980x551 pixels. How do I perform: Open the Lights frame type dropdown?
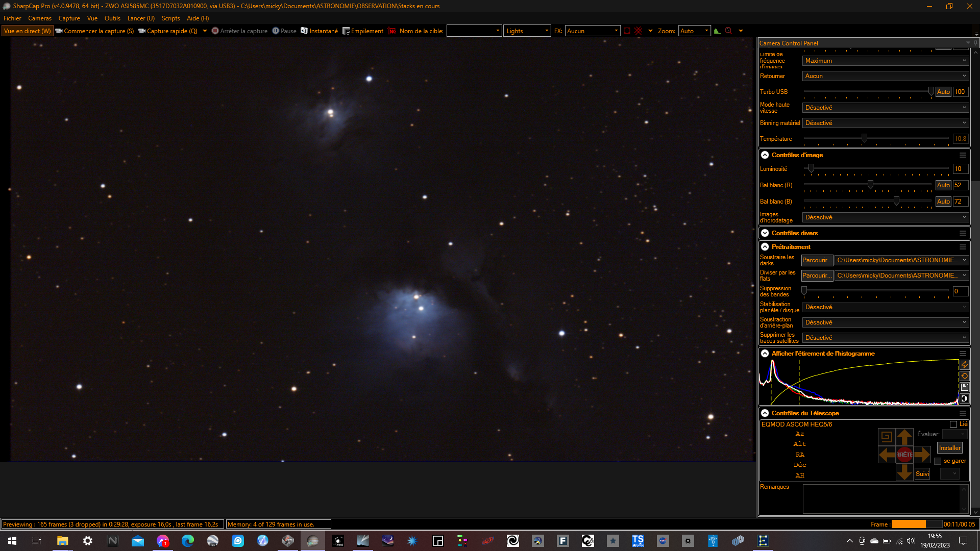527,31
